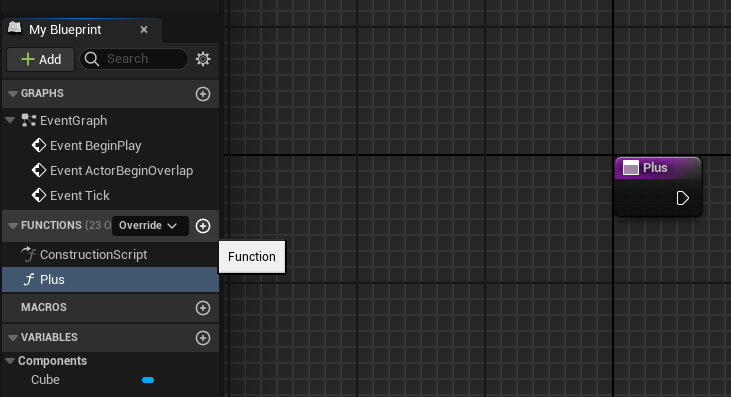Click the MACROS section header
The image size is (731, 397).
(110, 308)
